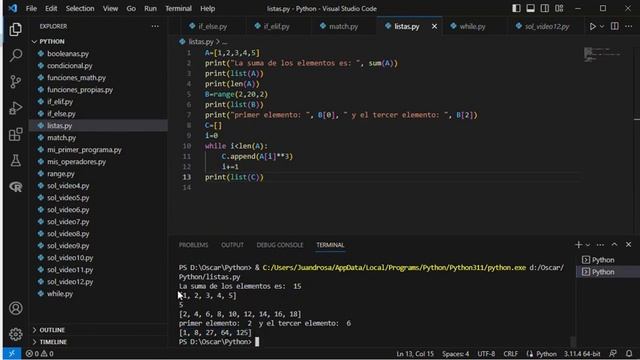Viewport: 640px width, 360px height.
Task: Run the Python file with the play button
Action: [592, 27]
